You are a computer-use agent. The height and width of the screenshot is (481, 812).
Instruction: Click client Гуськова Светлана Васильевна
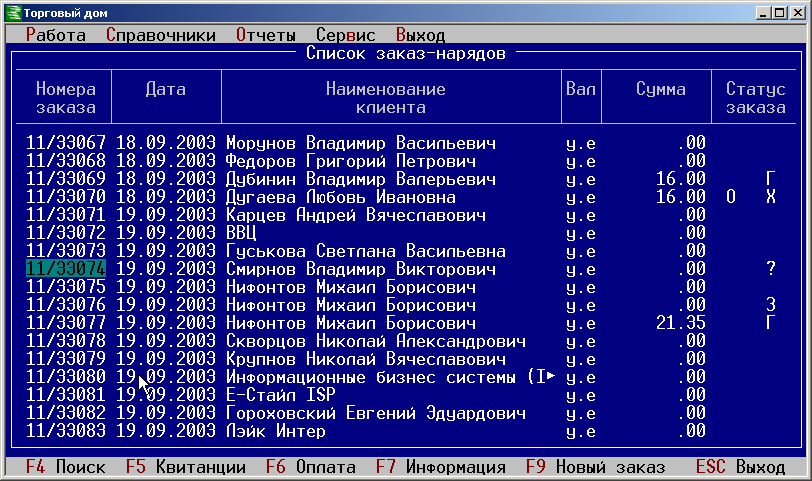point(366,251)
